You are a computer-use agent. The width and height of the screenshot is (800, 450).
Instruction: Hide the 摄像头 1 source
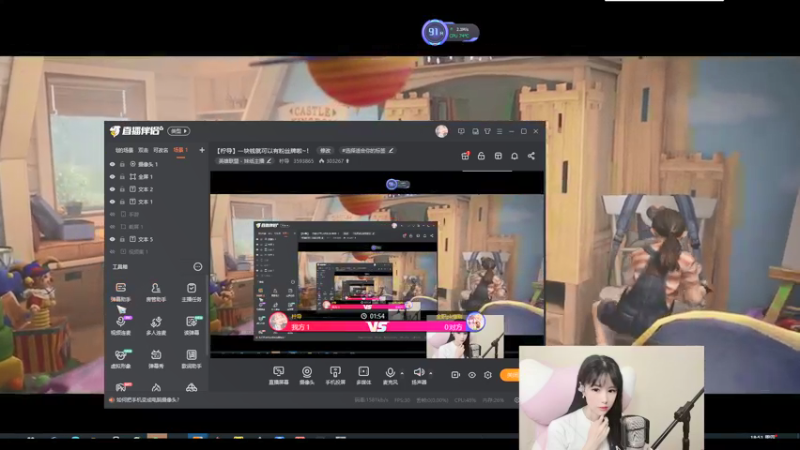coord(112,164)
